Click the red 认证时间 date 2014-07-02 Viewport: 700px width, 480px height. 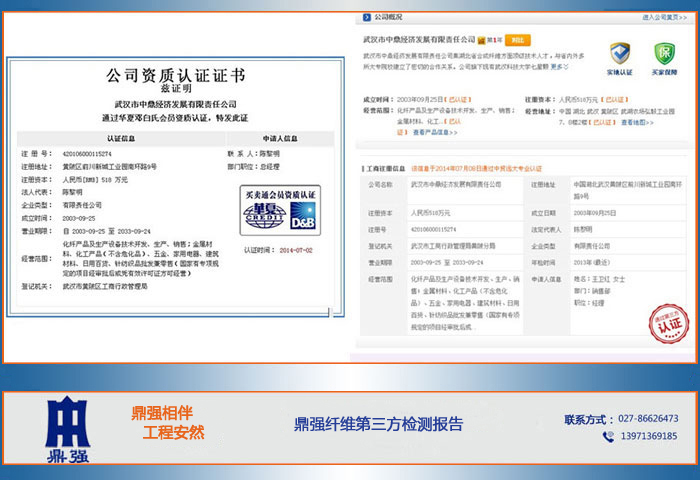point(296,250)
